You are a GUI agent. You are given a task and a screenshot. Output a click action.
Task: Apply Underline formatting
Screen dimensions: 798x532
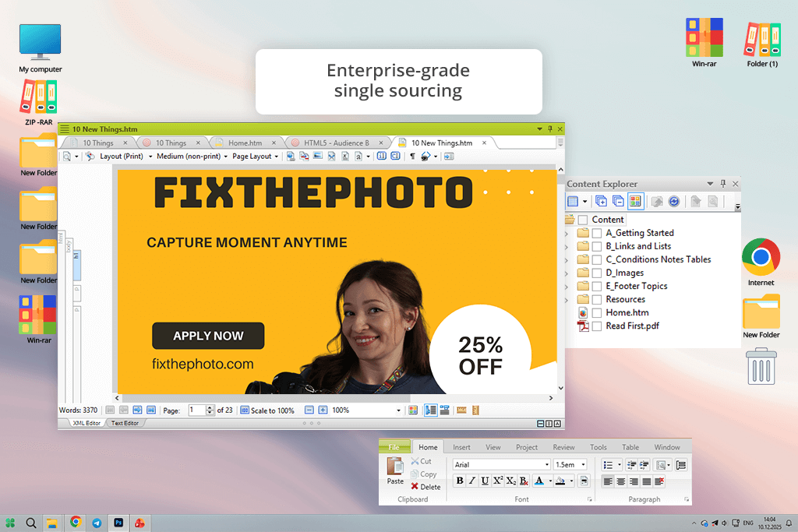point(485,481)
